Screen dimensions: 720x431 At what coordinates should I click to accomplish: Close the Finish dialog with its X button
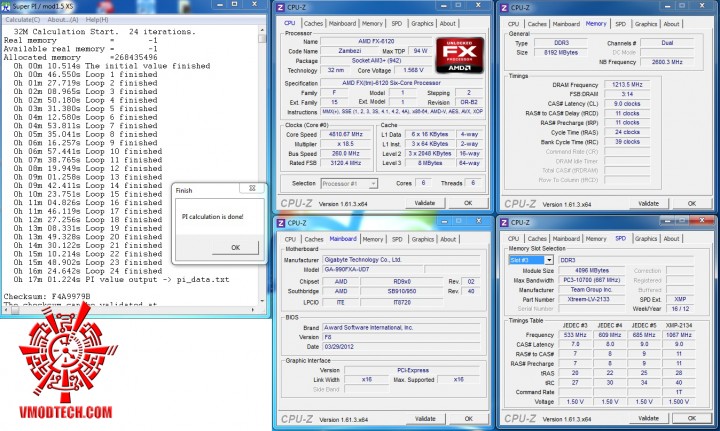pyautogui.click(x=252, y=188)
